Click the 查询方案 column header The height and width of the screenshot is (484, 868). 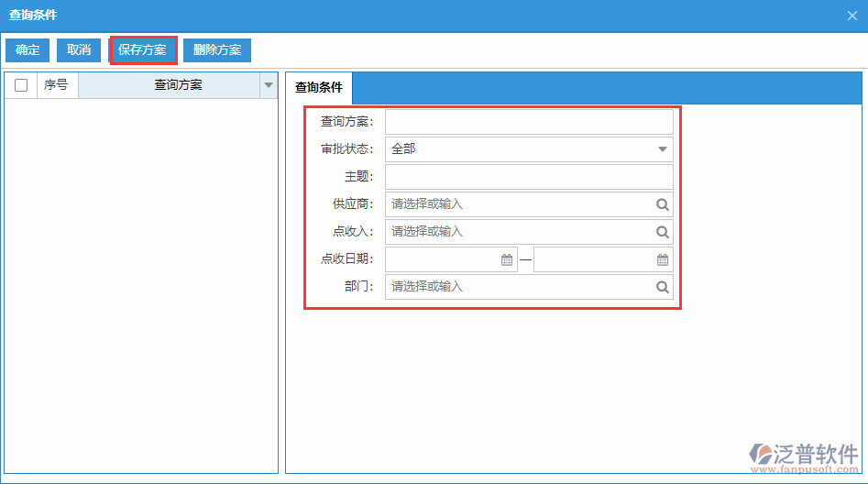(x=170, y=85)
